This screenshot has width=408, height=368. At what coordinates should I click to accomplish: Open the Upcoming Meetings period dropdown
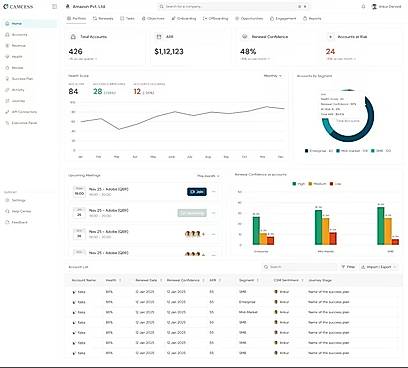(x=208, y=176)
